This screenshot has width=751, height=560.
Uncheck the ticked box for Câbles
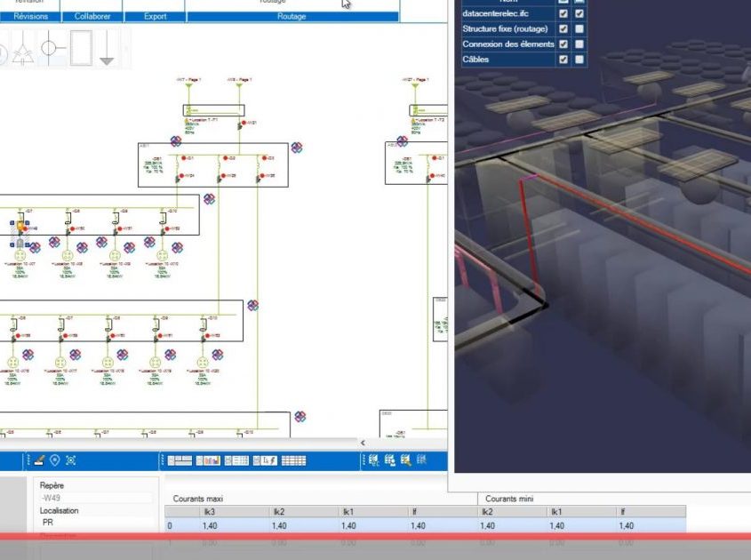click(x=563, y=60)
